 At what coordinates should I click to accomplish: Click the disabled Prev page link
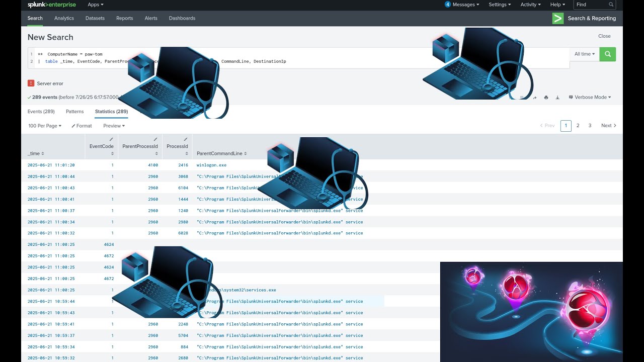point(547,126)
